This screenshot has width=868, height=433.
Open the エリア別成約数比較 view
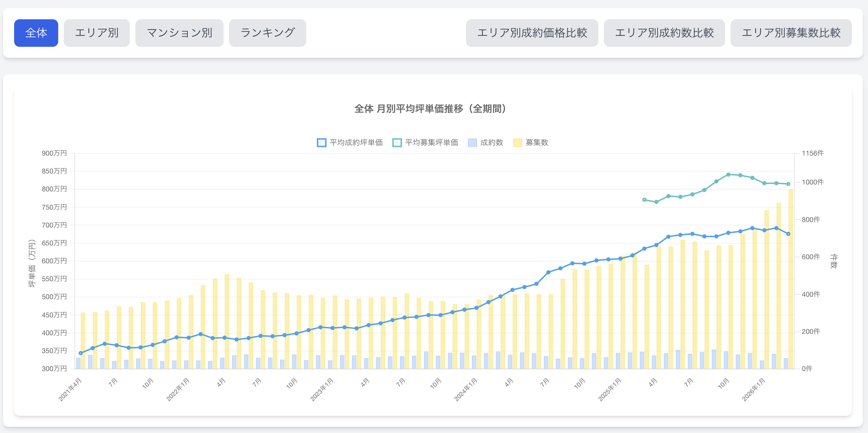[664, 33]
